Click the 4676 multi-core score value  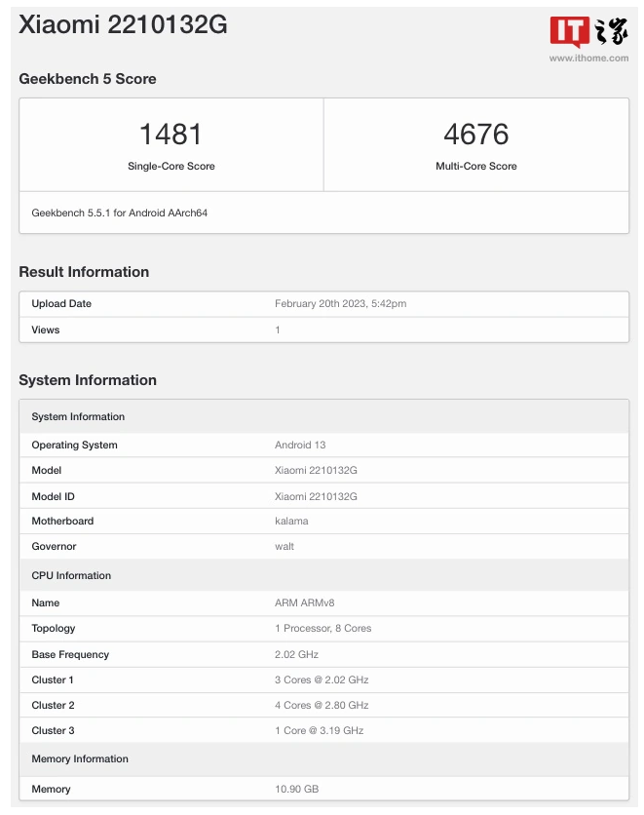[475, 135]
